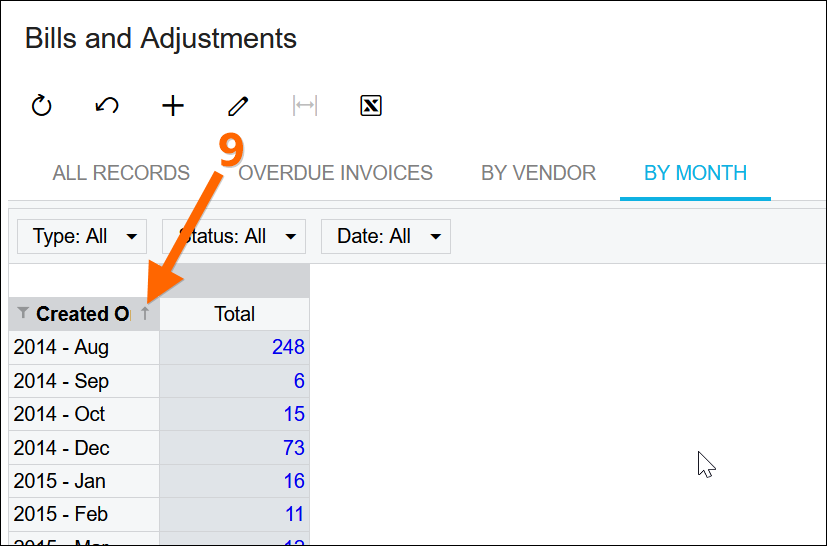827x546 pixels.
Task: Click the pencil Edit icon
Action: 238,106
